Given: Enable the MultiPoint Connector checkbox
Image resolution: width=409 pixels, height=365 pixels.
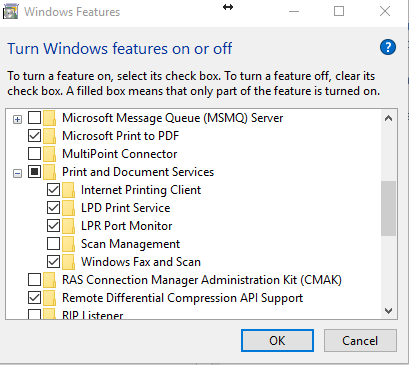Looking at the screenshot, I should click(x=34, y=154).
